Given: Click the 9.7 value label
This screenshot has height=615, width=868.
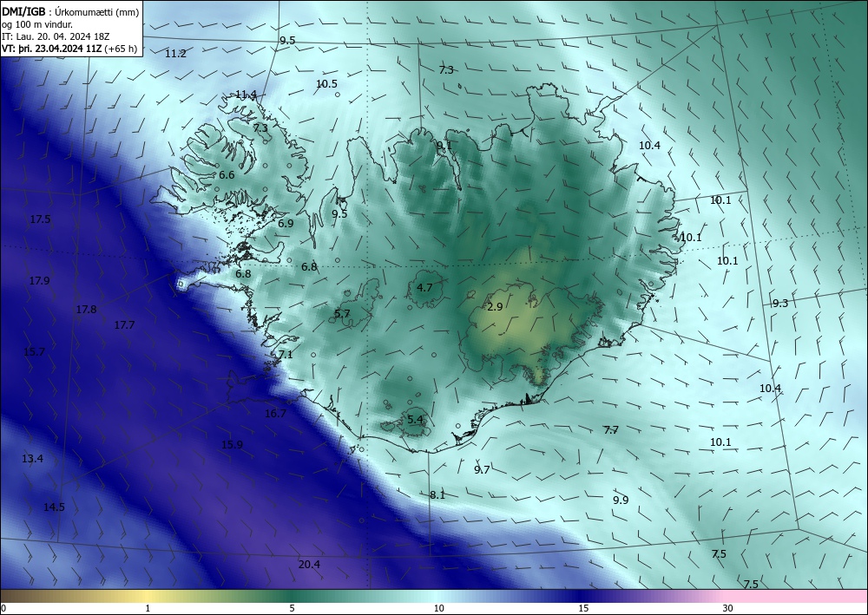Looking at the screenshot, I should click(482, 470).
